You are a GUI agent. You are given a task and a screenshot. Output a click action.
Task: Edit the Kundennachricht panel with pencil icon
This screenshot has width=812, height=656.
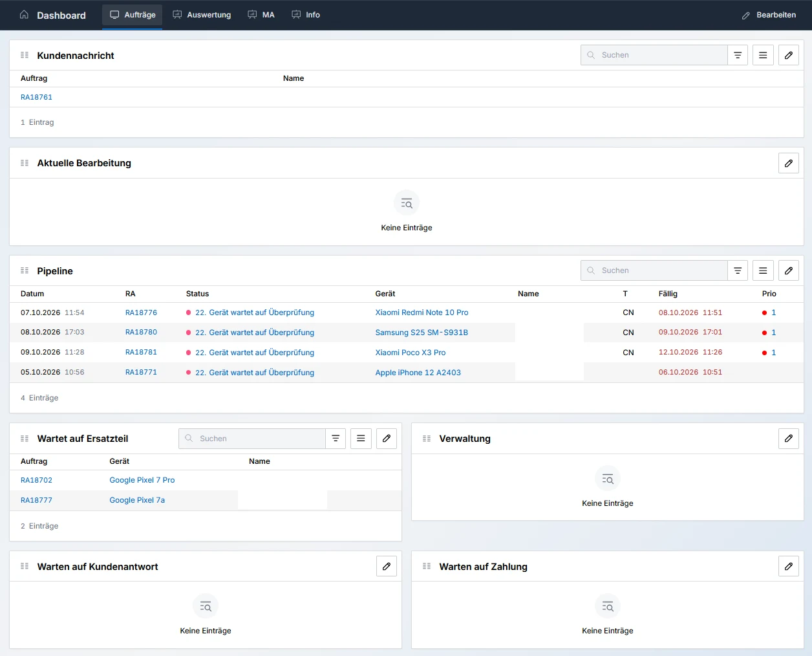pos(789,55)
